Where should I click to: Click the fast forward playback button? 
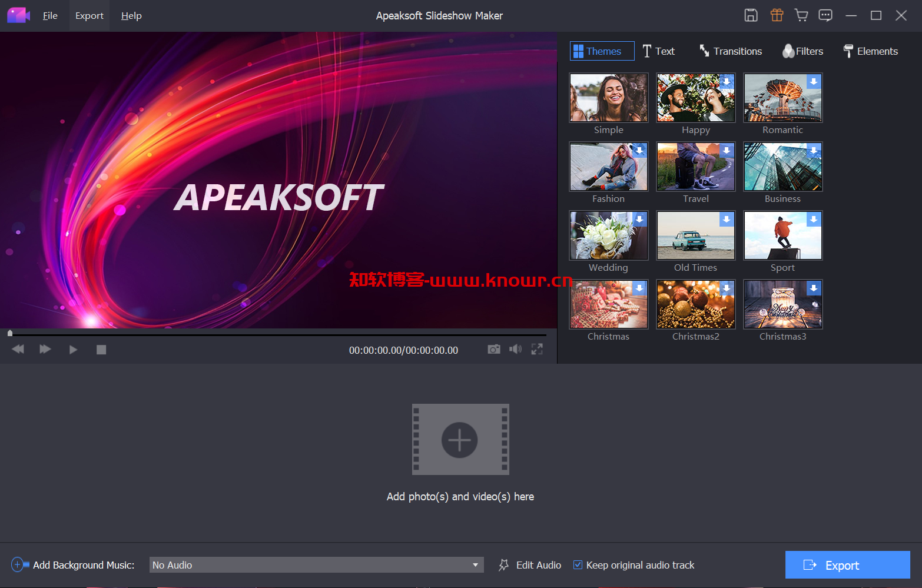(x=45, y=349)
